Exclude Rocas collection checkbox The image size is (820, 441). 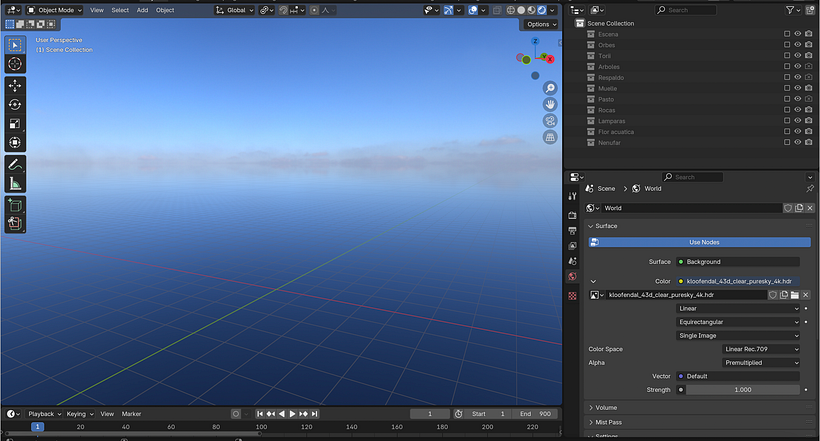point(787,110)
